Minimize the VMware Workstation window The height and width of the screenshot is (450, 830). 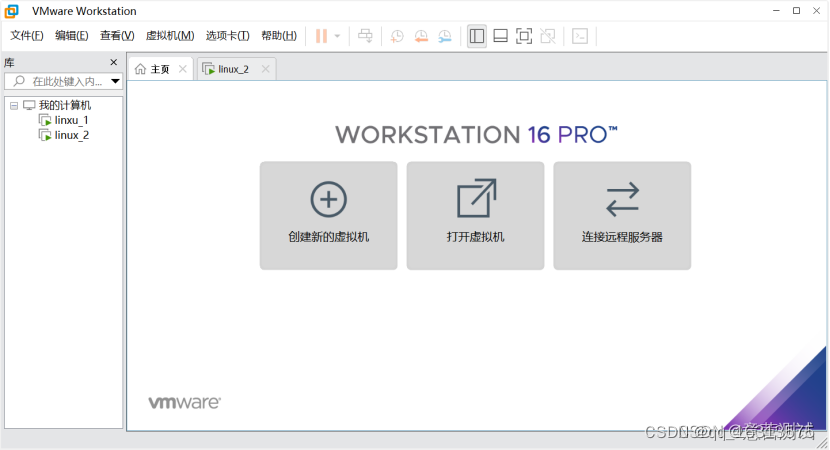pyautogui.click(x=776, y=11)
